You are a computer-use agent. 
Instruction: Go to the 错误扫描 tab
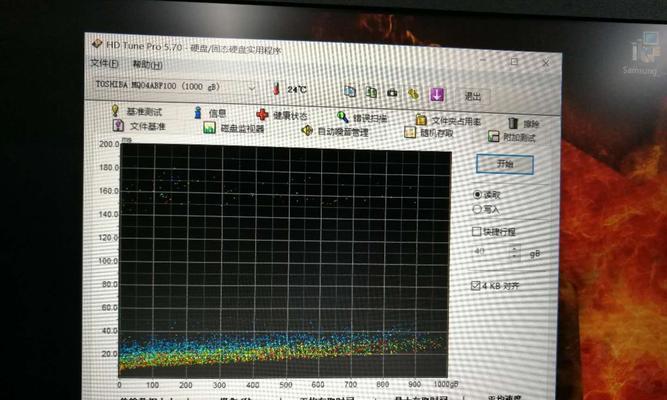362,117
